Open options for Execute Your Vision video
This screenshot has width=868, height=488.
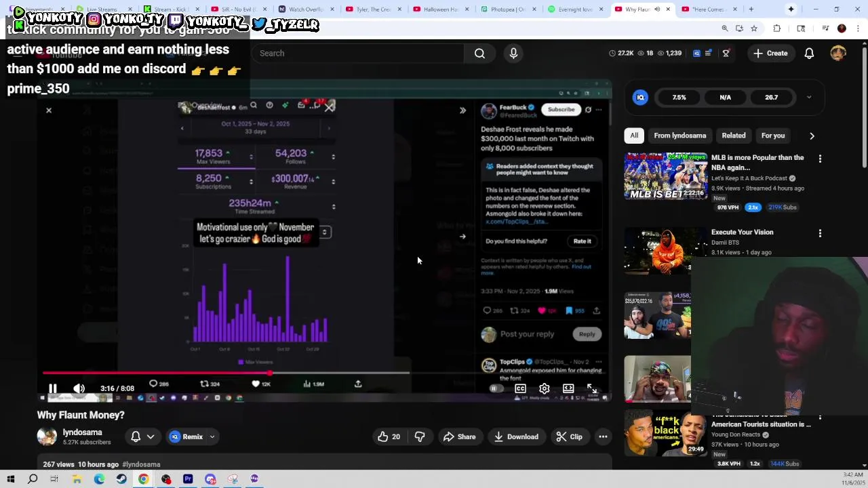pyautogui.click(x=820, y=233)
